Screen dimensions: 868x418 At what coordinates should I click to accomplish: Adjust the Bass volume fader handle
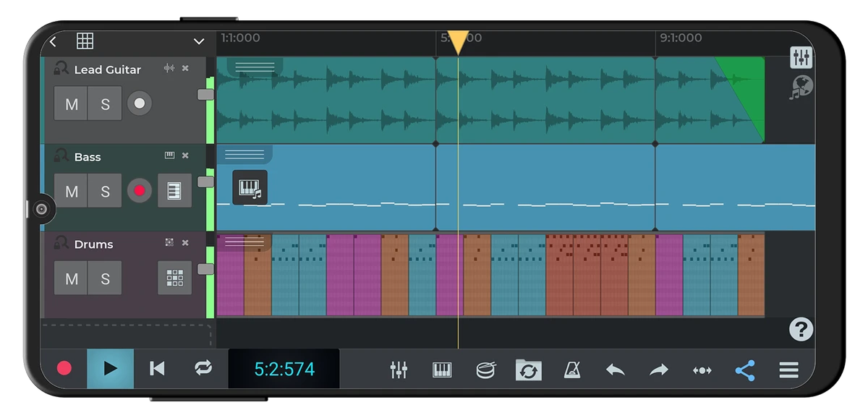(205, 182)
